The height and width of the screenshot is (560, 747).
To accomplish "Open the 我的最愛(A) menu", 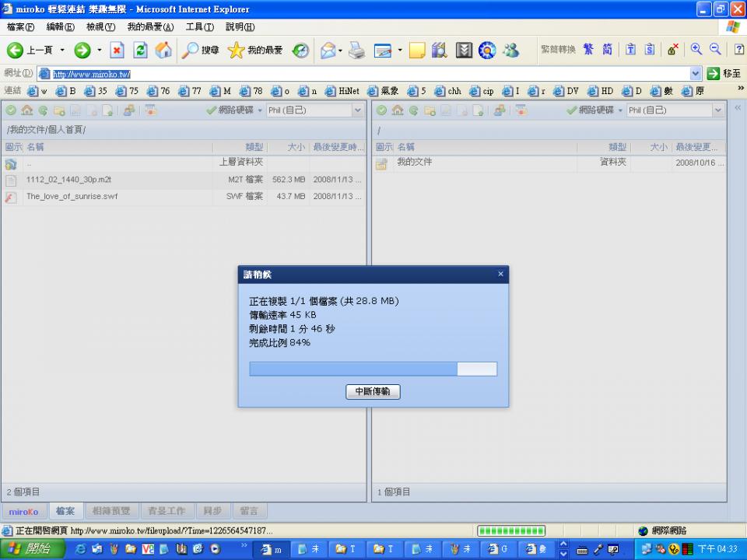I will [150, 27].
